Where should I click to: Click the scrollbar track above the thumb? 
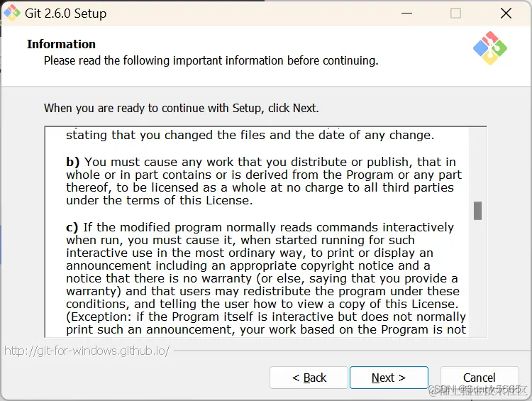[477, 165]
